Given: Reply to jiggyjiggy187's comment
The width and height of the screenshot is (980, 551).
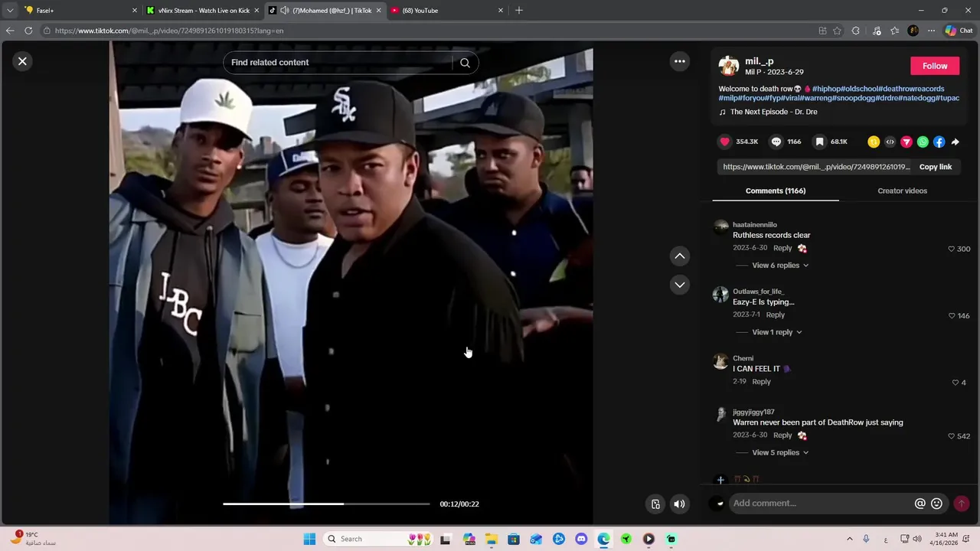Looking at the screenshot, I should [782, 435].
